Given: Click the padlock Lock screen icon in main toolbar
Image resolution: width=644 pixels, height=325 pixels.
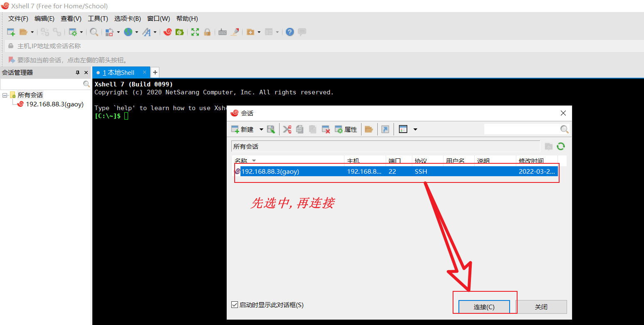Looking at the screenshot, I should [x=207, y=32].
